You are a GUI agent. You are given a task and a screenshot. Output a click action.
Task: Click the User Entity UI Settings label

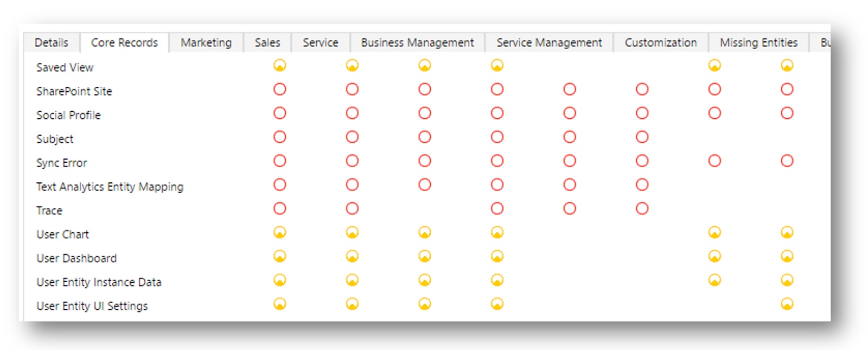click(92, 306)
